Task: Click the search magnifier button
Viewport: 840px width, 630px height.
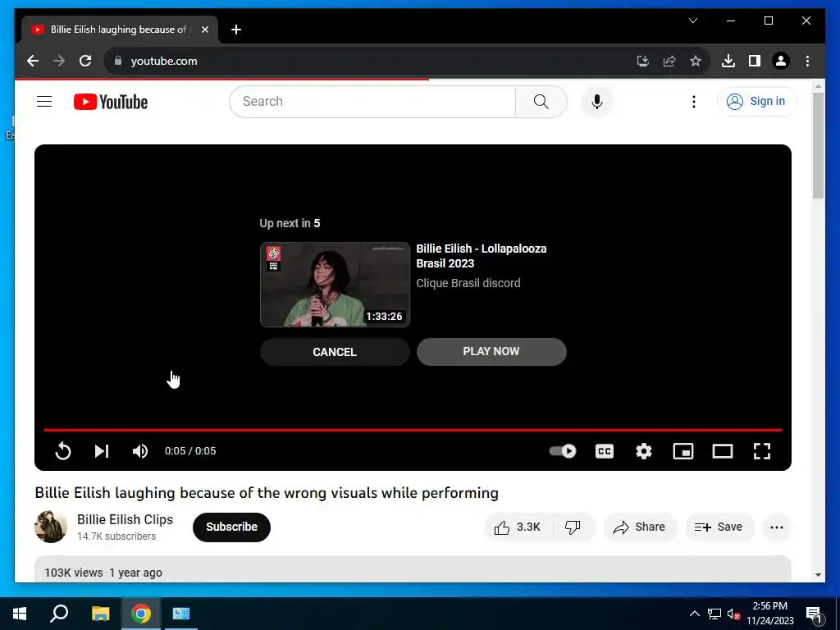Action: point(541,101)
